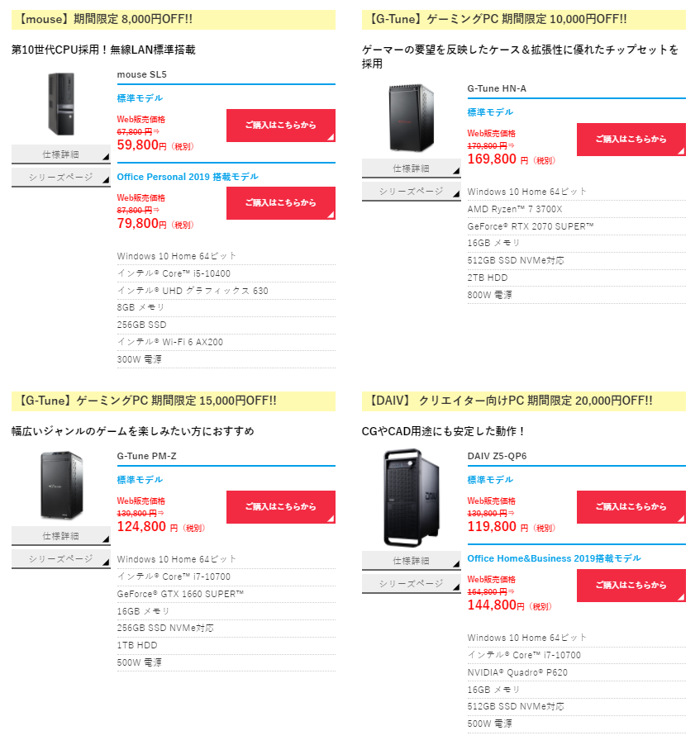Click Office Personal 2019 搭載モデル heading
The width and height of the screenshot is (700, 745).
pos(188,177)
